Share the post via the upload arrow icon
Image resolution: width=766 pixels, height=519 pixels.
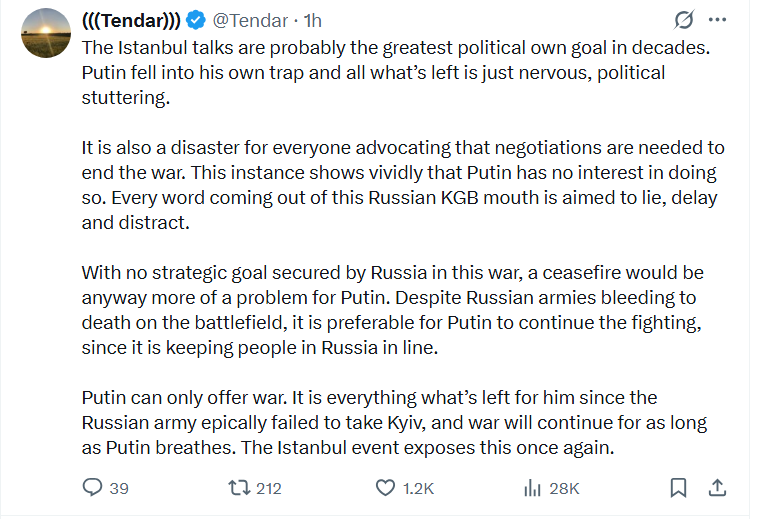point(717,488)
